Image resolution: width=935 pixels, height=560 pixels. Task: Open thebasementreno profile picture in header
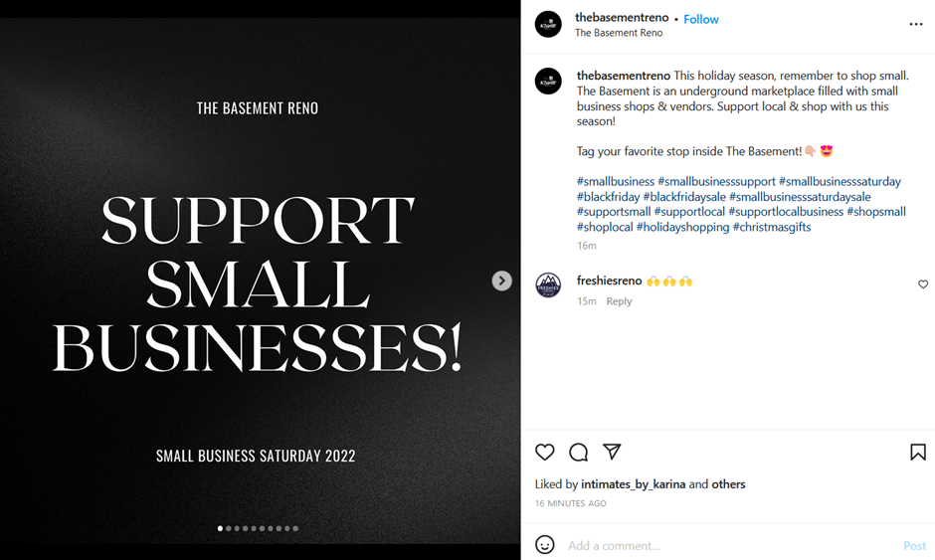click(x=548, y=25)
